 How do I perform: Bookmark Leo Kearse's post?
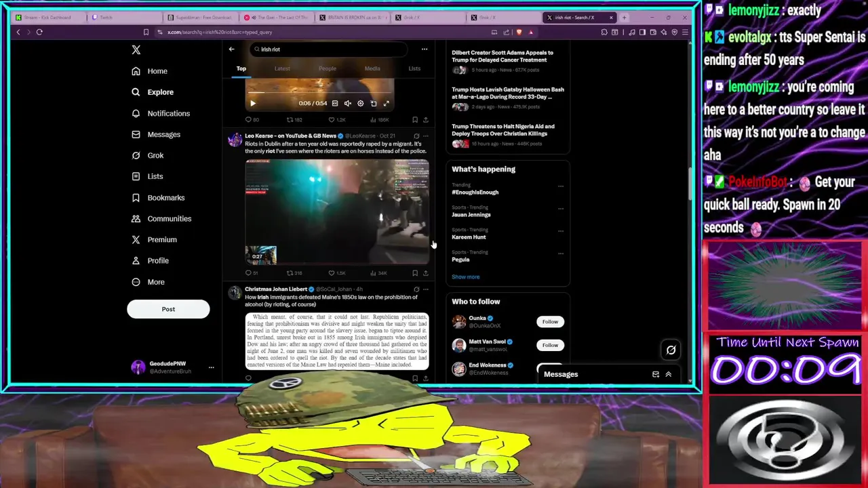point(415,273)
